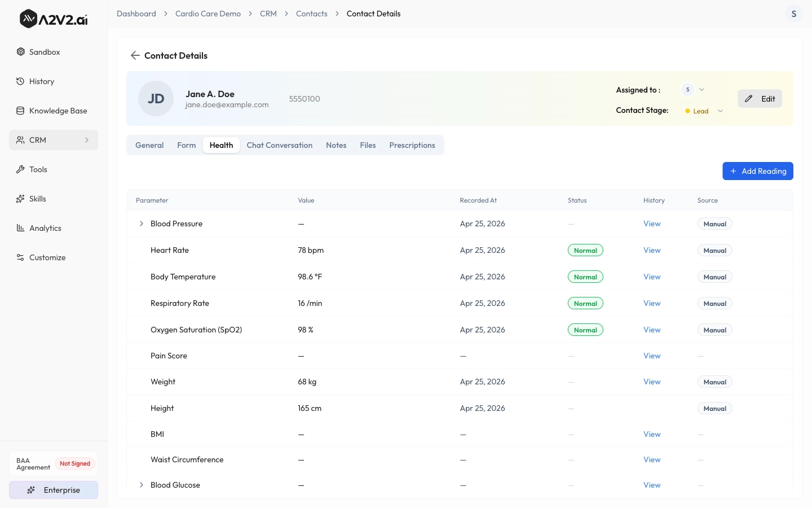Open Skills via its sidebar icon
The image size is (812, 508).
20,199
